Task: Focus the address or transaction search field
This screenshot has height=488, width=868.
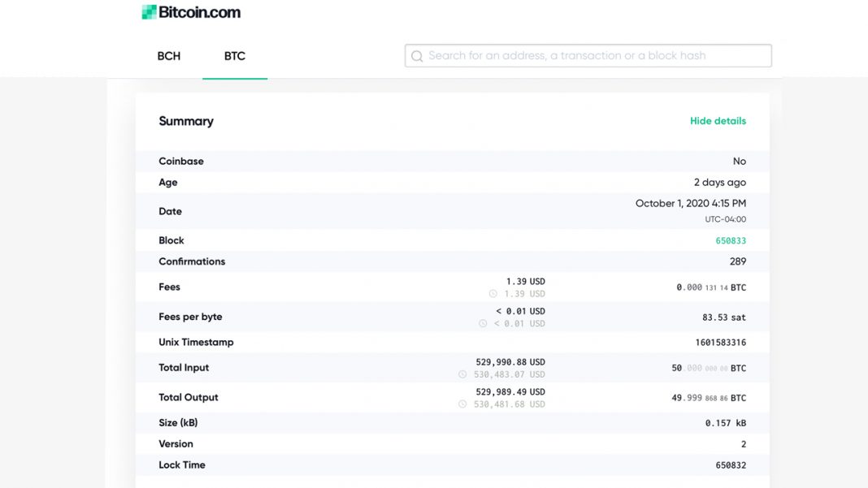Action: click(x=588, y=56)
